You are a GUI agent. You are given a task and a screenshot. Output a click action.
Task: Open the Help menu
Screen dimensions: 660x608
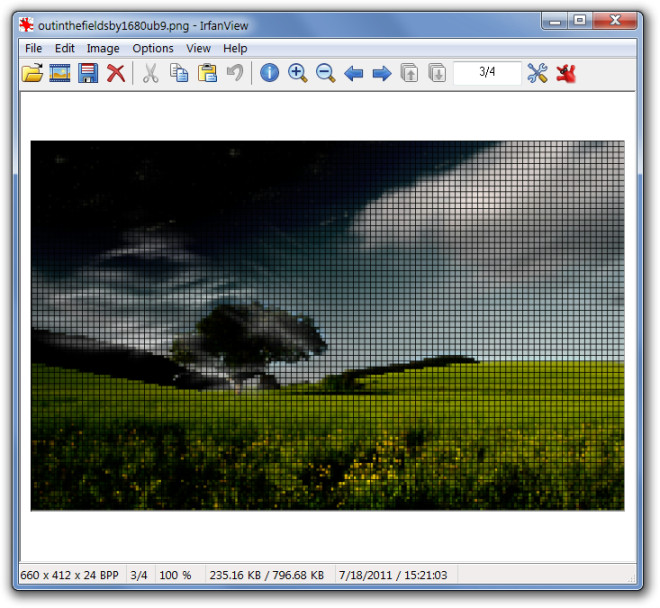click(x=235, y=48)
